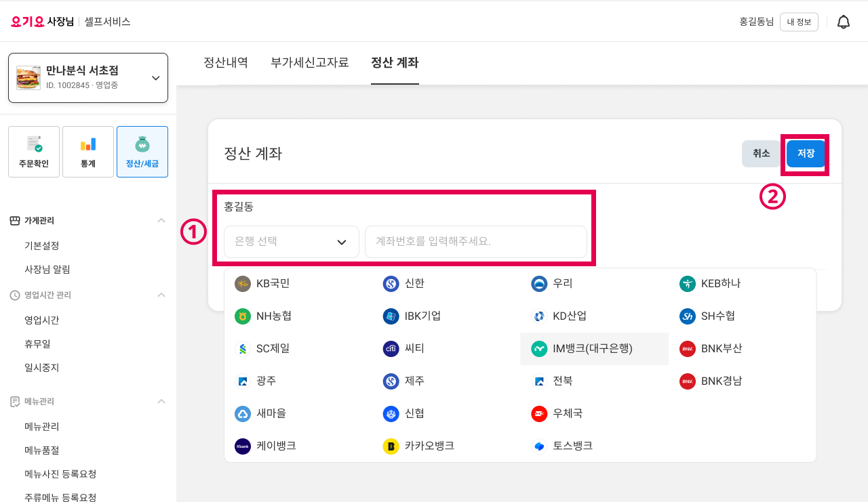
Task: Click the SH수협 bank logo
Action: [688, 316]
